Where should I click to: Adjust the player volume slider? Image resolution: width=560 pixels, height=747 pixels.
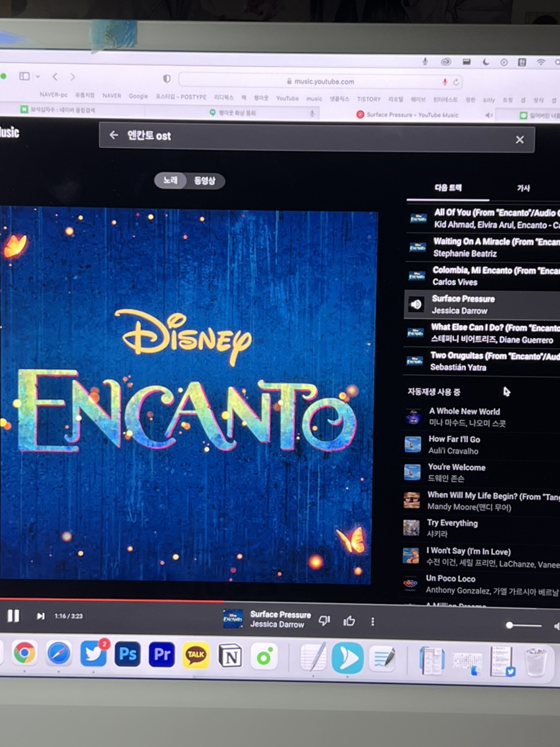click(x=525, y=625)
